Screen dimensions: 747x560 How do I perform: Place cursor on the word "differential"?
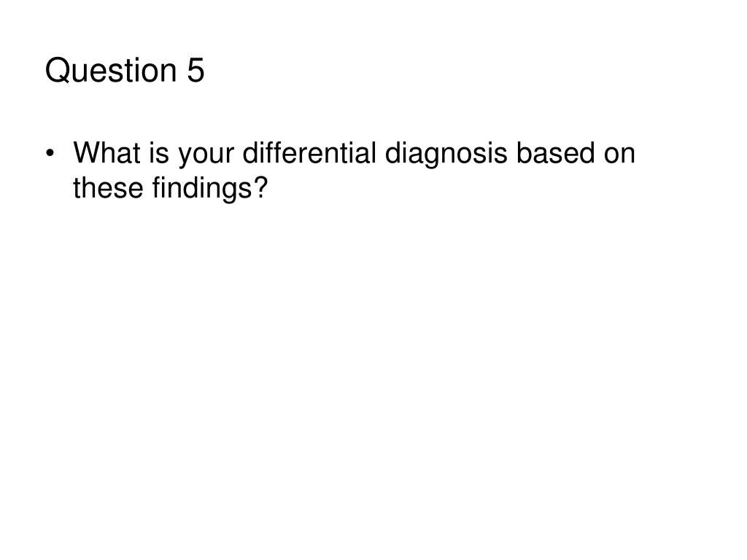309,153
